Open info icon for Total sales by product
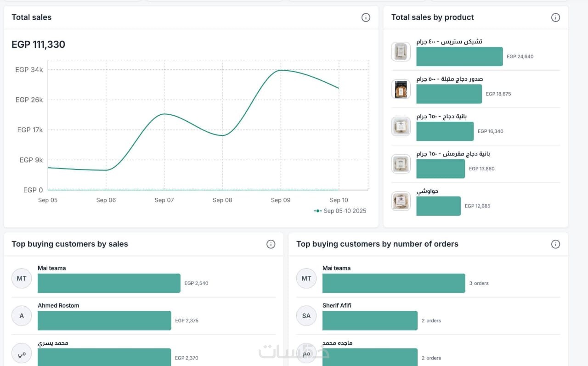 click(555, 17)
